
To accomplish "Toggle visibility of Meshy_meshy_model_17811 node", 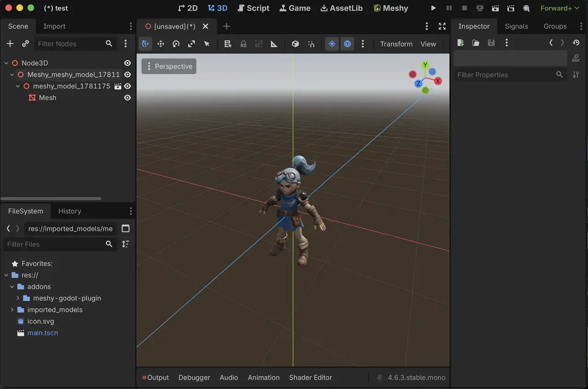I will click(128, 74).
